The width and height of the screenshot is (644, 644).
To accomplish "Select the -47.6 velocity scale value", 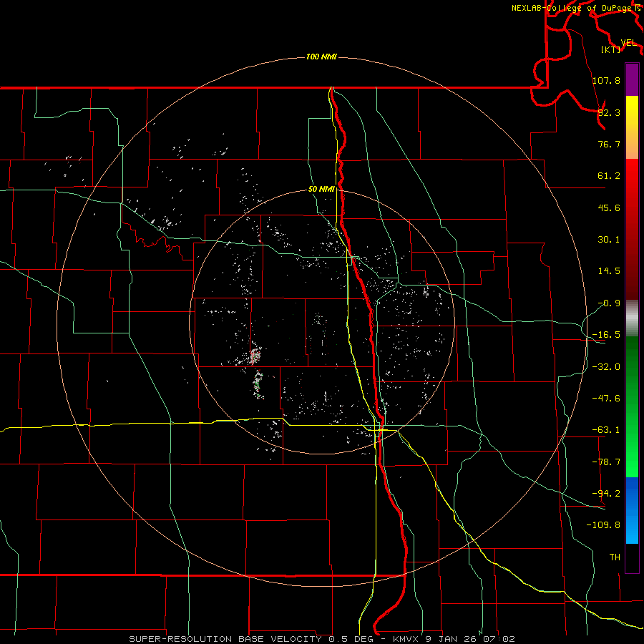I will coord(606,399).
